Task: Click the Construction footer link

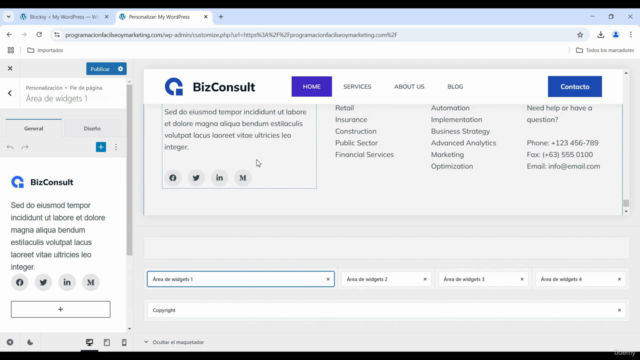Action: click(x=356, y=131)
